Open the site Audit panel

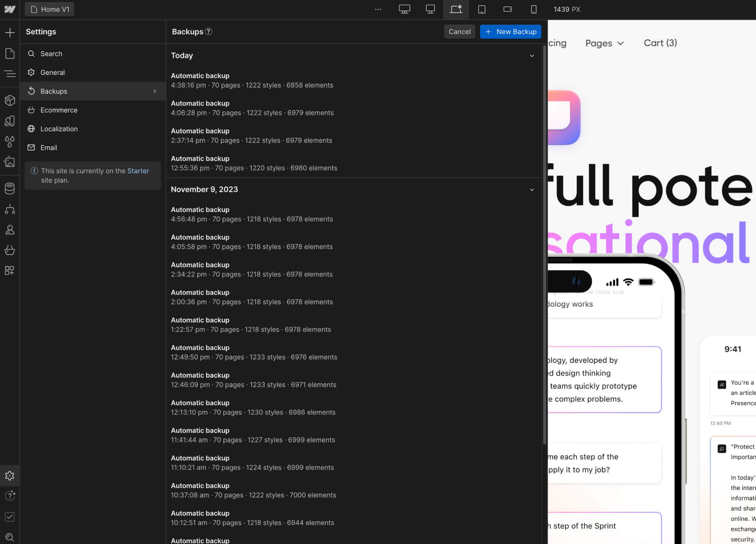pos(10,516)
